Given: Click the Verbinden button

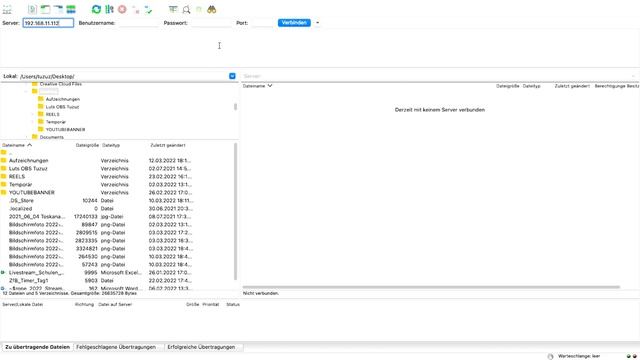Looking at the screenshot, I should 294,23.
